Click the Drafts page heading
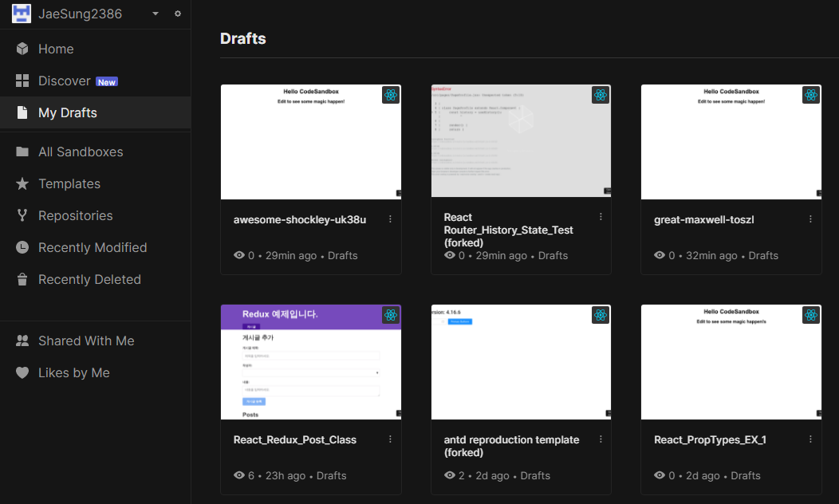Viewport: 839px width, 504px height. [243, 38]
